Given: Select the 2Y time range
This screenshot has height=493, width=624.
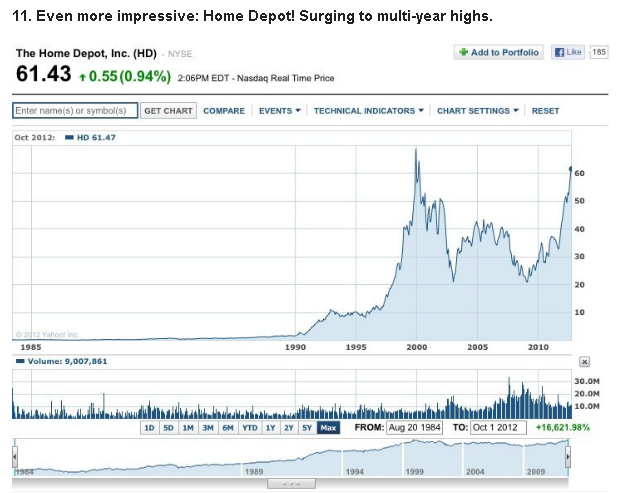Looking at the screenshot, I should [x=289, y=428].
